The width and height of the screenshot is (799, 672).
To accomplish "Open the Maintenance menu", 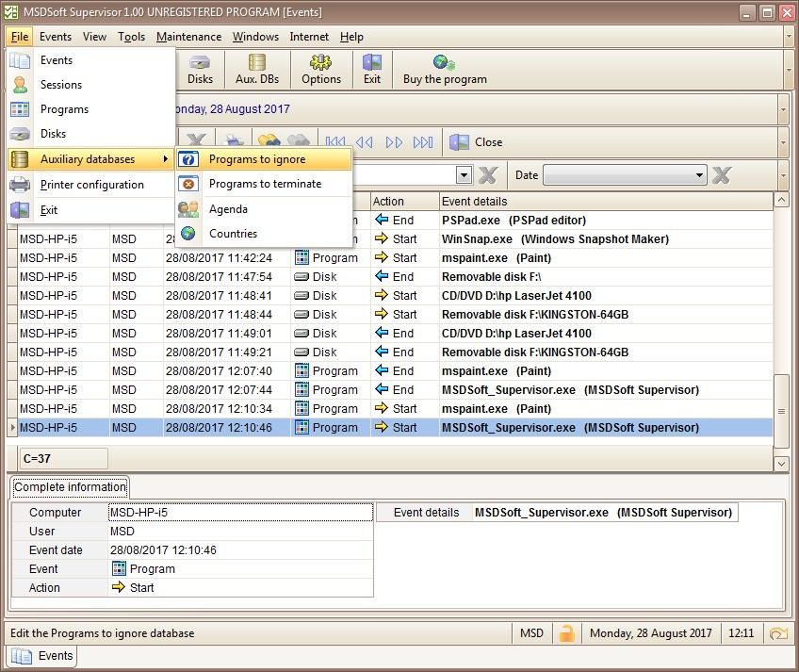I will (x=188, y=37).
